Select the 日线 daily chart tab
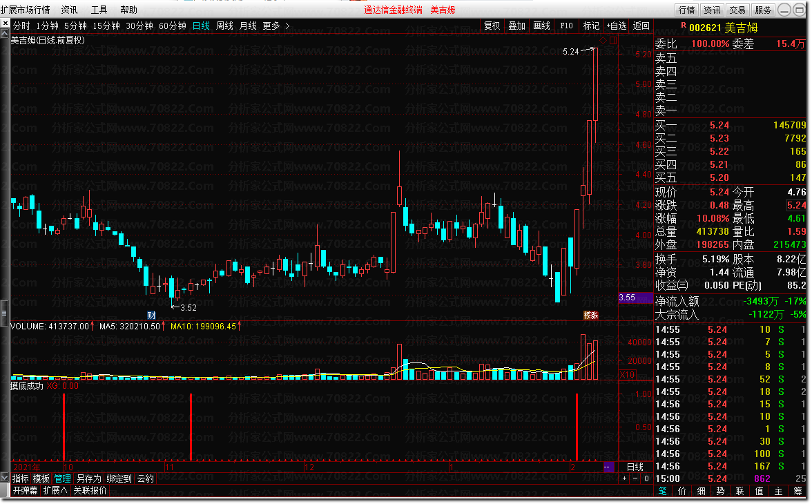Image resolution: width=812 pixels, height=504 pixels. [201, 26]
